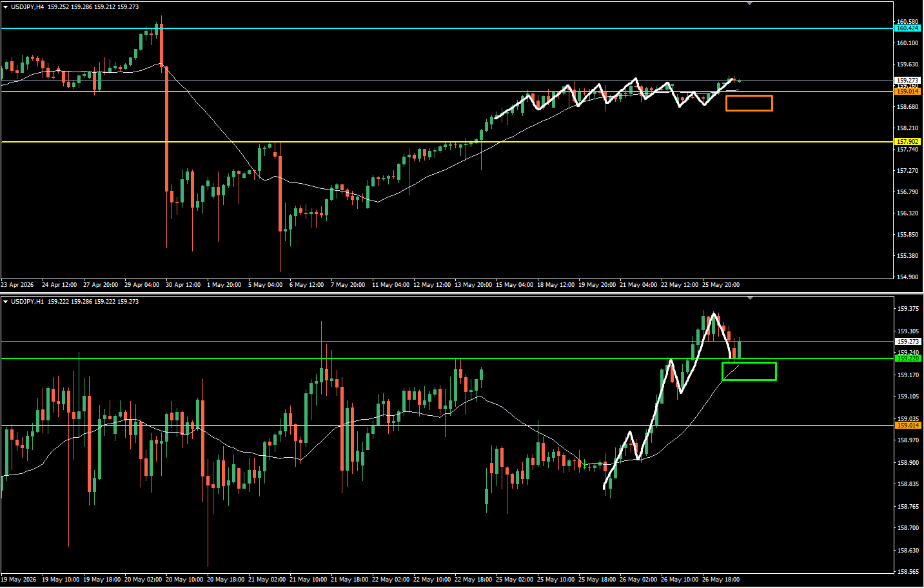The width and height of the screenshot is (924, 588).
Task: Click the 158.900 price scale label
Action: pos(907,463)
